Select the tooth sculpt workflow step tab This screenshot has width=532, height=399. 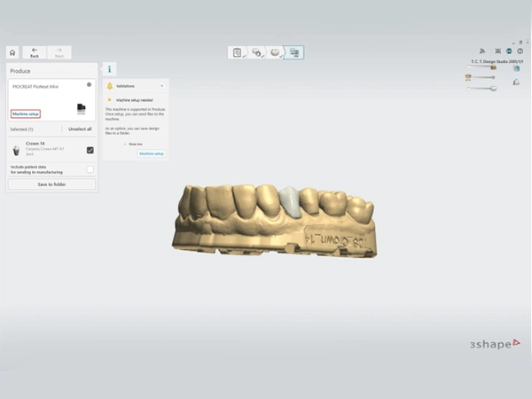click(275, 52)
